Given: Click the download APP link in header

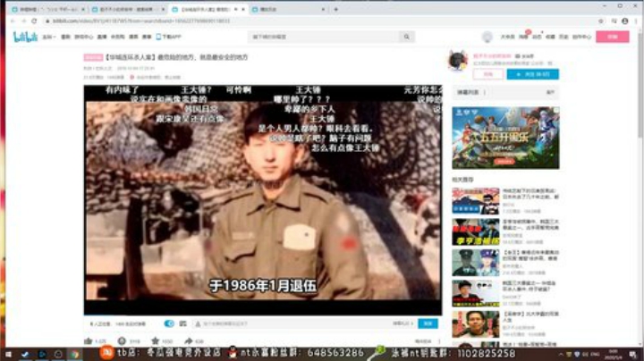Looking at the screenshot, I should [x=168, y=37].
